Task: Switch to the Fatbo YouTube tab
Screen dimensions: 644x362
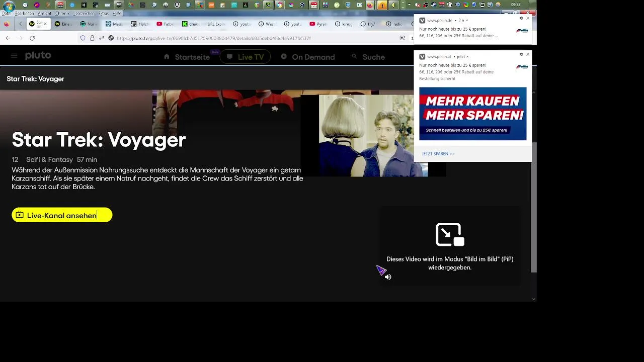Action: [165, 24]
